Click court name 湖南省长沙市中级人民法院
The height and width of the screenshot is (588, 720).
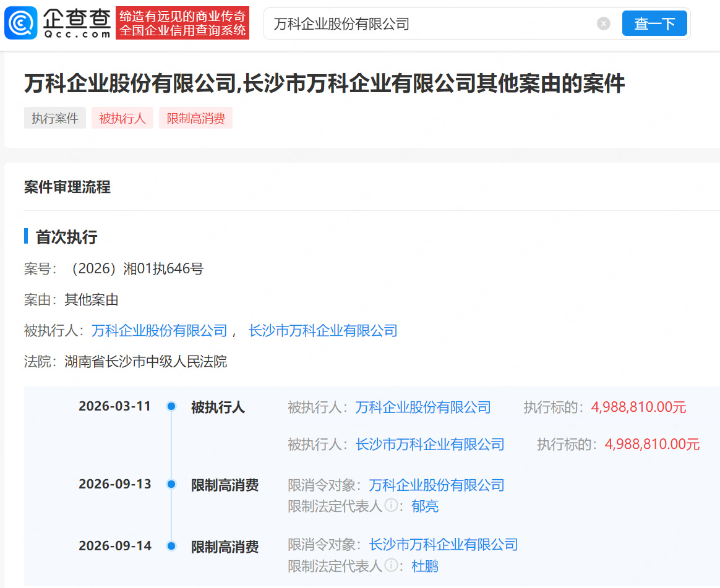coord(145,362)
